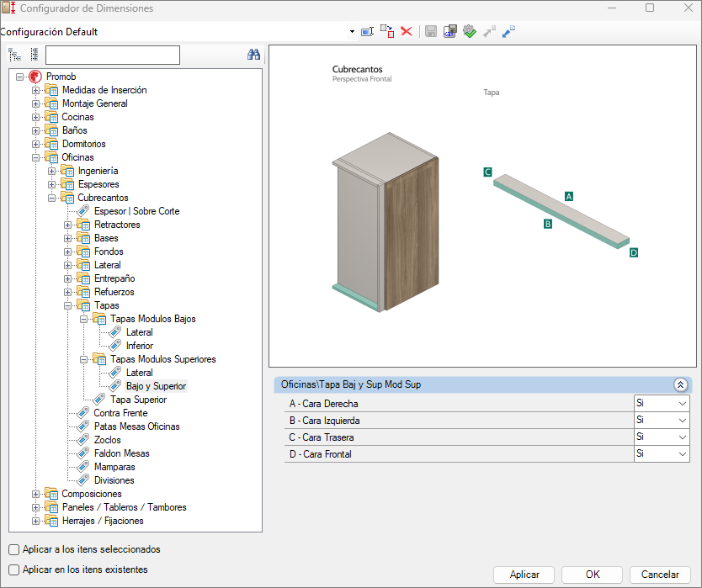
Task: Expand the Cocinas tree folder
Action: point(35,117)
